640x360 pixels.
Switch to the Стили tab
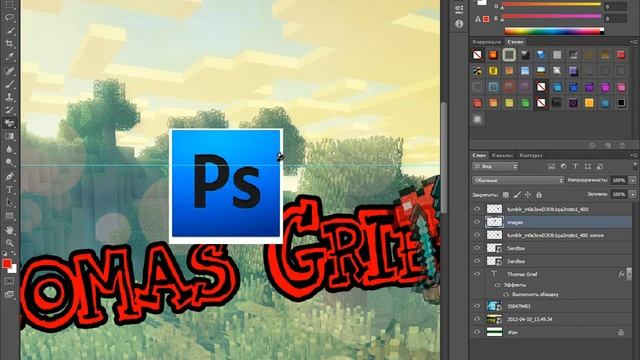coord(515,42)
